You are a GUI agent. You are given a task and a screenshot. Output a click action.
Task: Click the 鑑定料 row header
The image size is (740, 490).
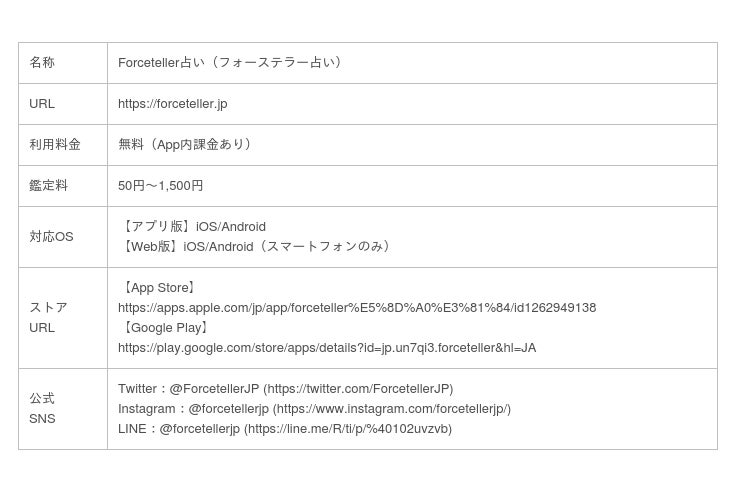[48, 186]
